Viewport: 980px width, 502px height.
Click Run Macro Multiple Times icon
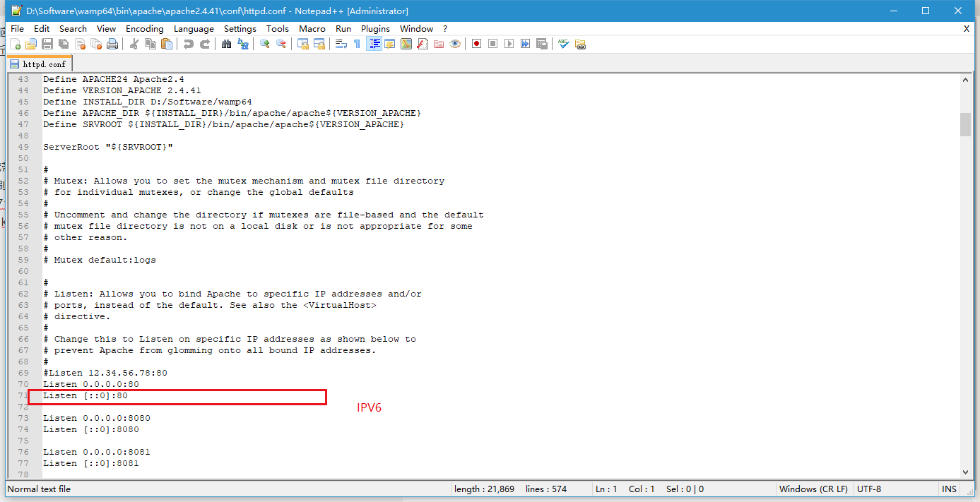pyautogui.click(x=525, y=44)
